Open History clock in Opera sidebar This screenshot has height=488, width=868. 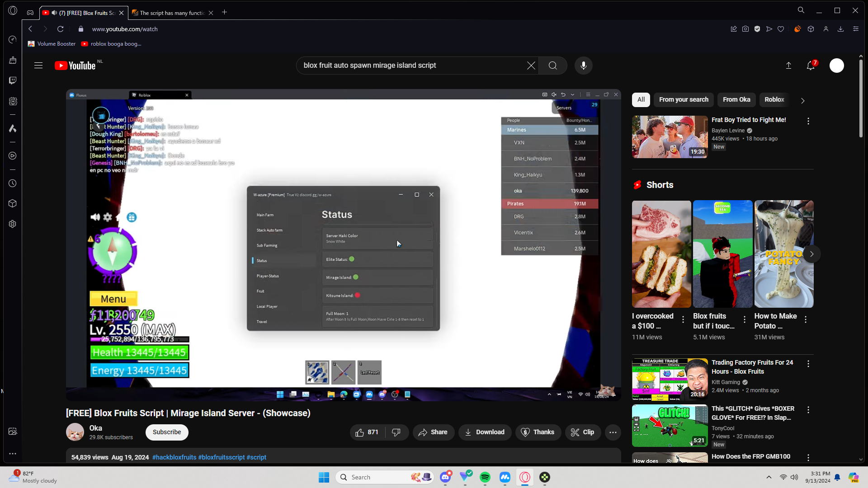pyautogui.click(x=13, y=183)
